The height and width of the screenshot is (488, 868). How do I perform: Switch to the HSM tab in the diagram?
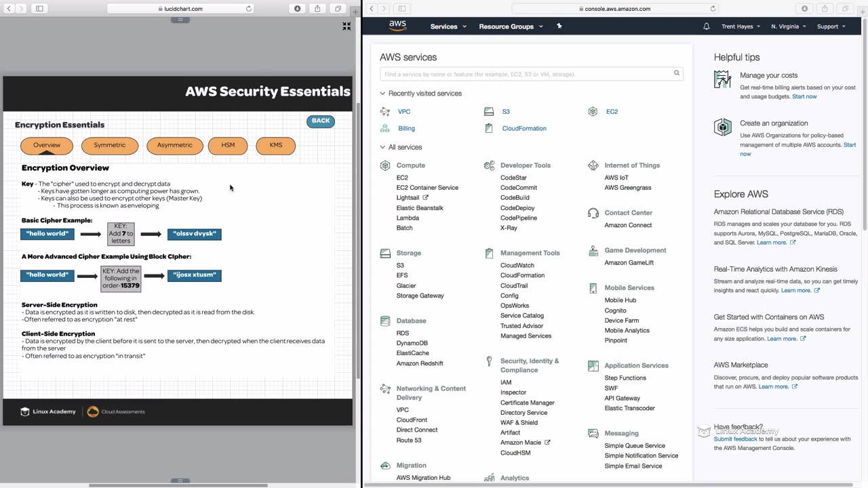[x=228, y=145]
